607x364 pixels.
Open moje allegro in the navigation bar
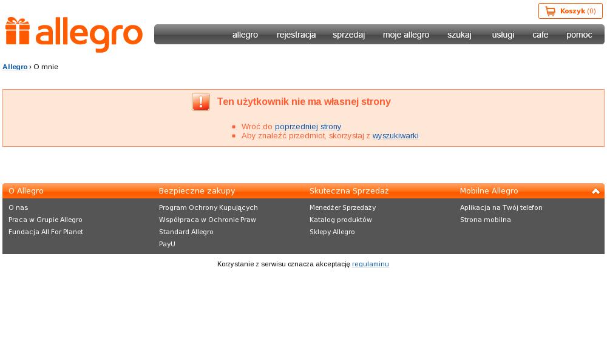pyautogui.click(x=406, y=35)
